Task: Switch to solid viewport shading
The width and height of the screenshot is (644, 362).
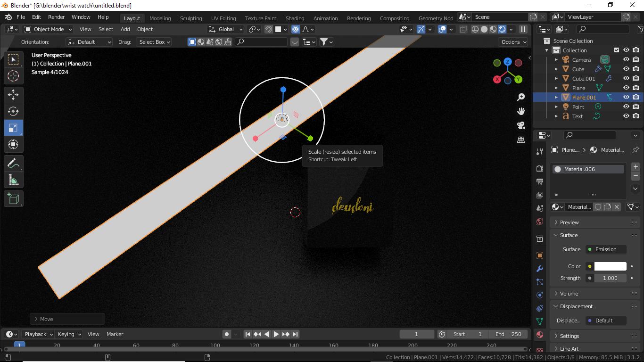Action: click(484, 29)
